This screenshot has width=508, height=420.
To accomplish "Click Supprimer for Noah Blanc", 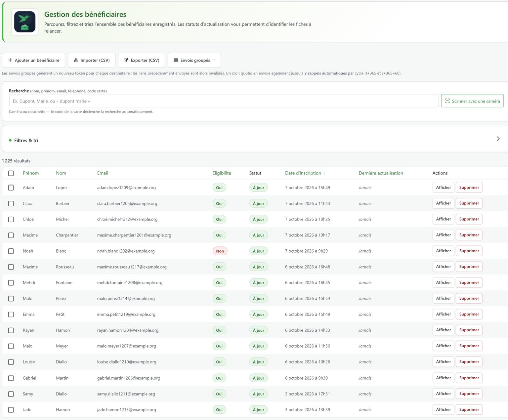I will pos(469,251).
